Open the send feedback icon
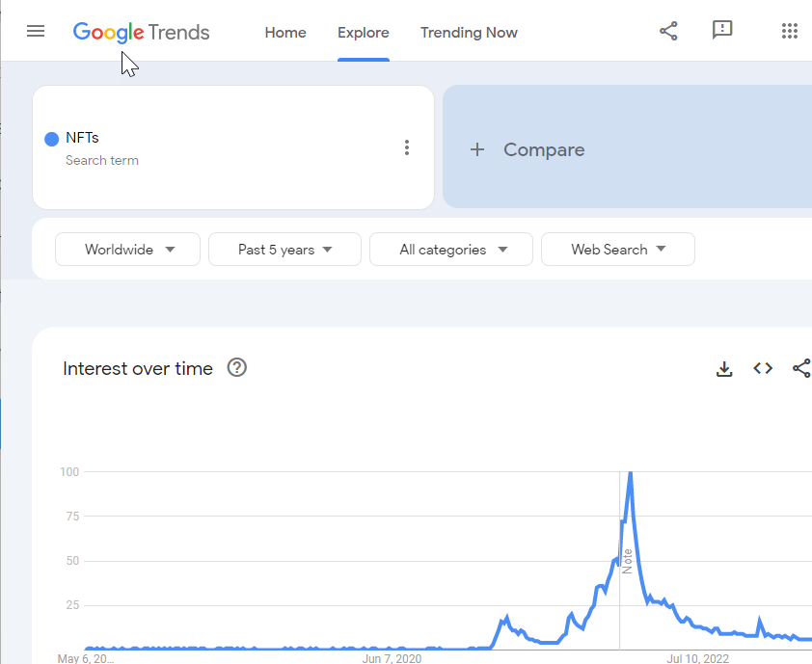 pos(722,30)
